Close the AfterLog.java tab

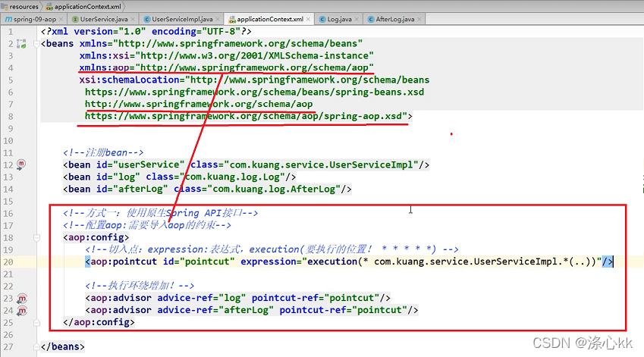419,19
